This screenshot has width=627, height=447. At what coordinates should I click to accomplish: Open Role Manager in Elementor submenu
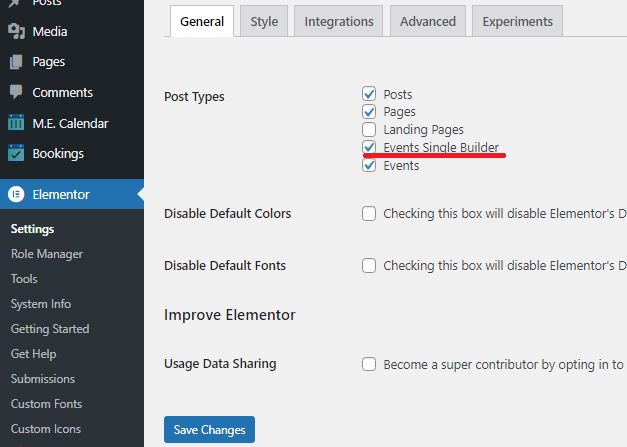pyautogui.click(x=47, y=254)
